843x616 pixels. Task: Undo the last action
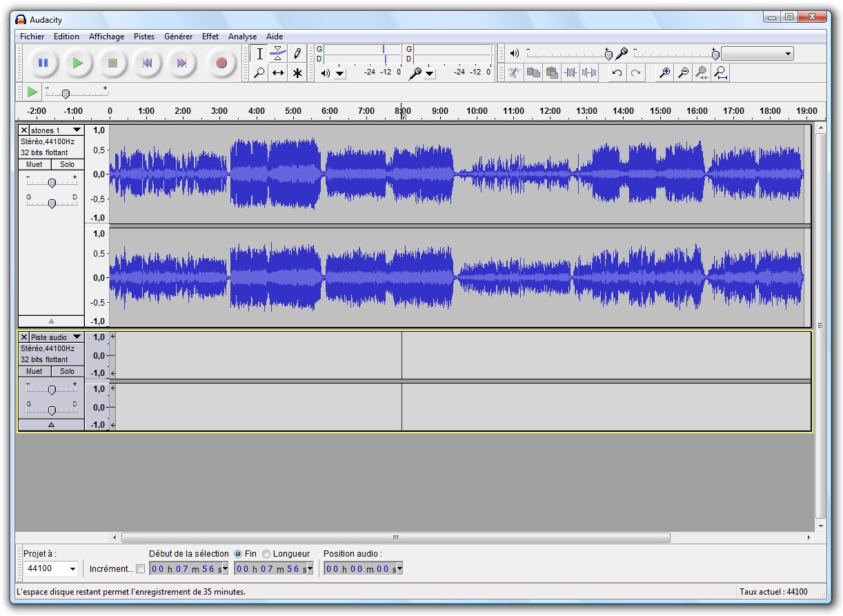click(617, 72)
